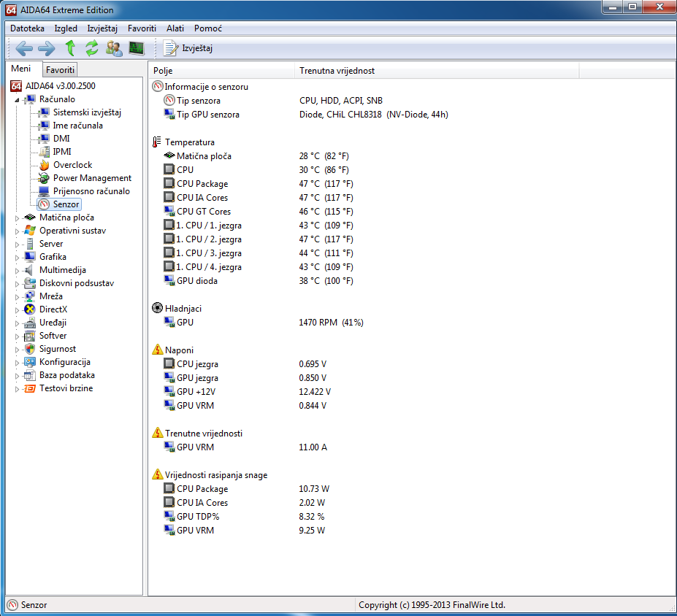The image size is (677, 616).
Task: Collapse the Računalo tree node
Action: point(17,100)
